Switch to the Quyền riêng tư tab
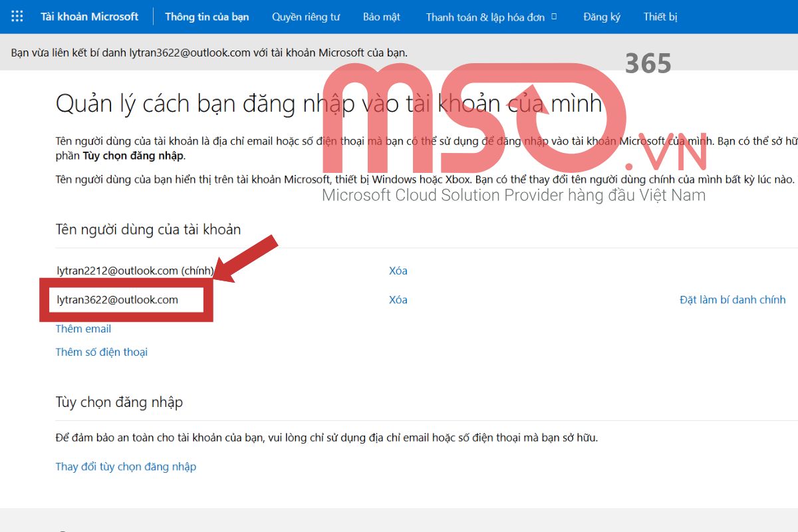 pyautogui.click(x=306, y=17)
